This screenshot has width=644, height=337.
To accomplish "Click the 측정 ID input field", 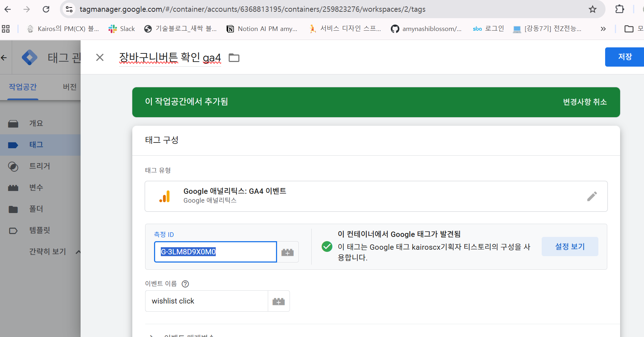I will point(215,252).
